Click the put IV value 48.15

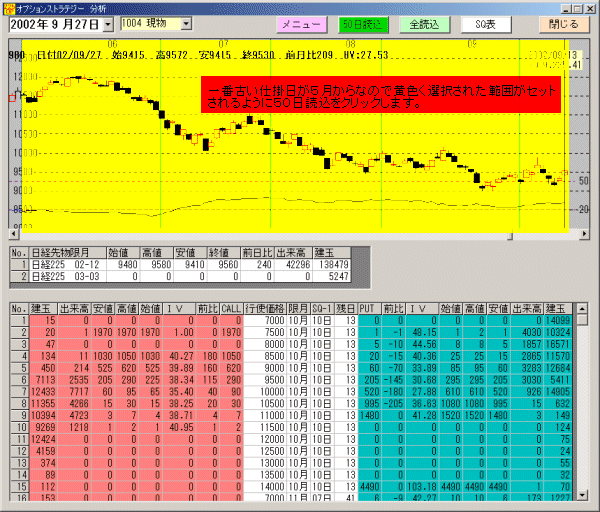pyautogui.click(x=422, y=332)
